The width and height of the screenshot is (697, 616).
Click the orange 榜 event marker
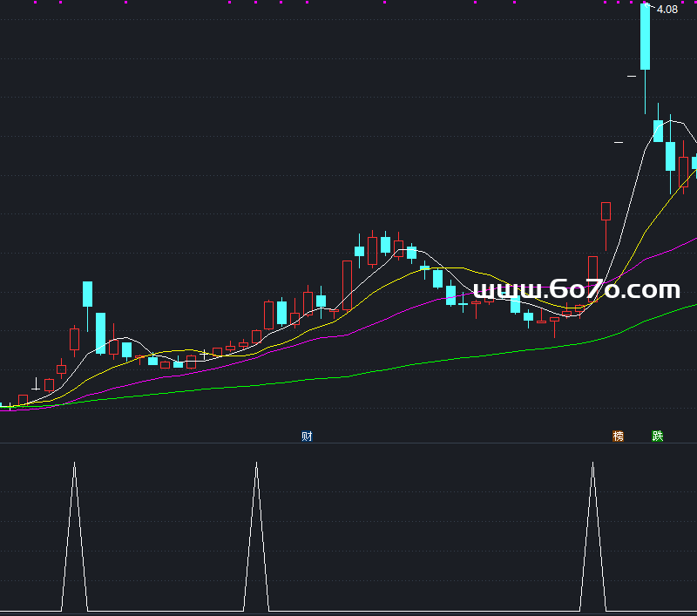(619, 437)
